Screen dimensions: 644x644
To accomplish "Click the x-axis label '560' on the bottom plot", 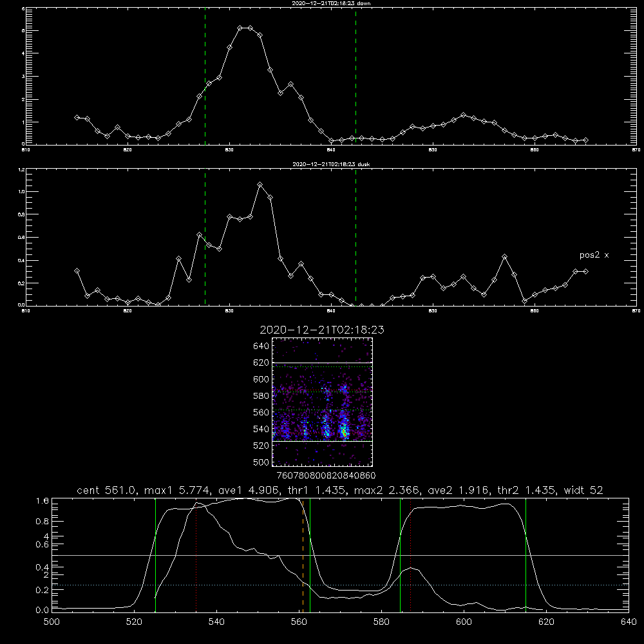I will coord(299,622).
